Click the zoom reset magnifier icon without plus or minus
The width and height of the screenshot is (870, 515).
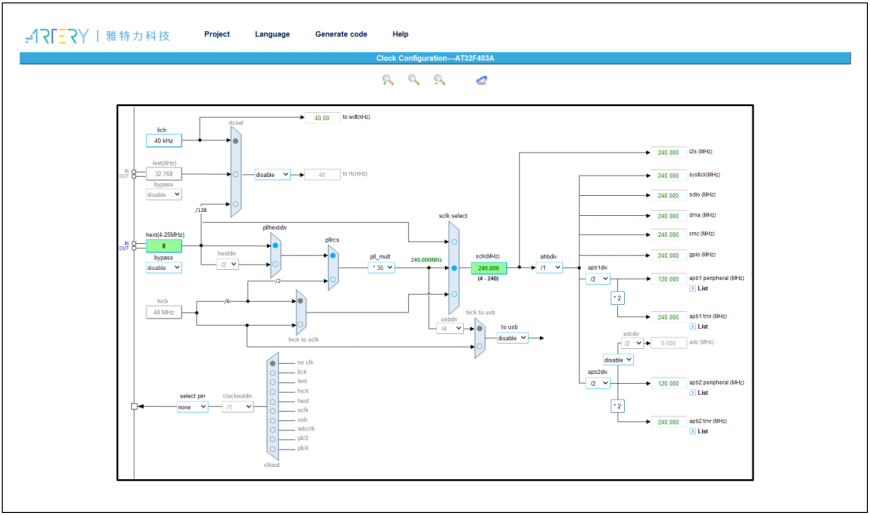[x=414, y=80]
